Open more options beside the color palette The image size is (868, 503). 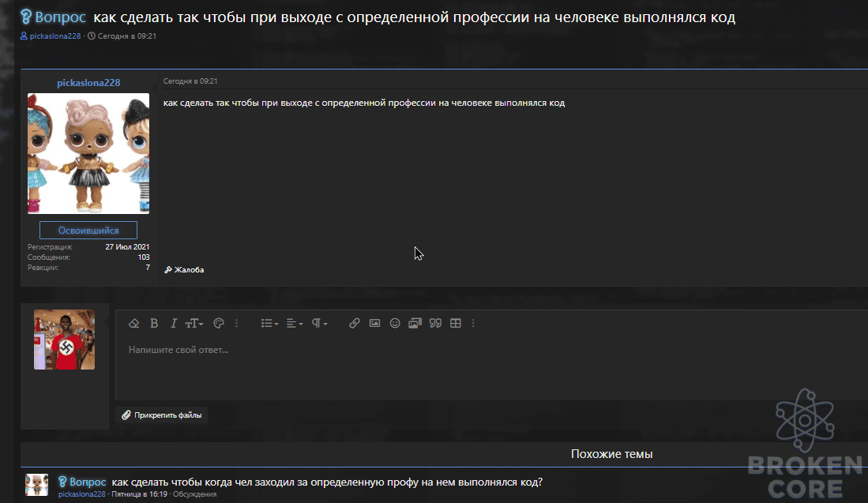point(236,323)
